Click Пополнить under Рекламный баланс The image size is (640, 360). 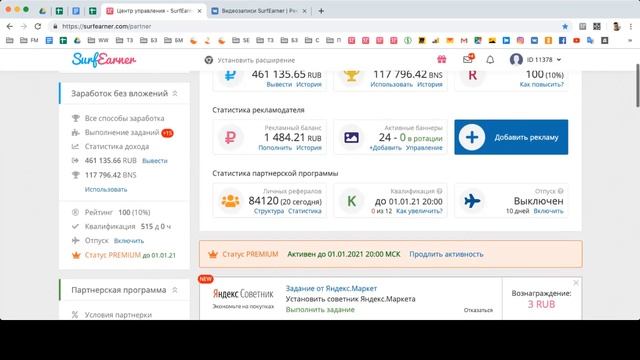[275, 148]
